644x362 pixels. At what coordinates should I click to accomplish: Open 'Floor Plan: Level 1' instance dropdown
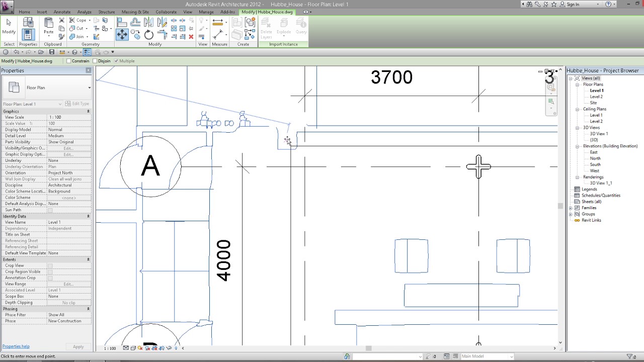(x=32, y=104)
